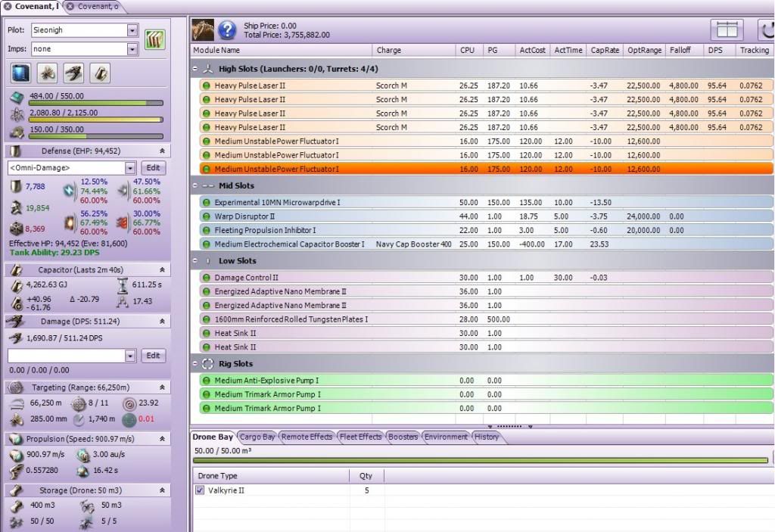The image size is (775, 532).
Task: Toggle the Warp Disruptor II status indicator
Action: [205, 216]
